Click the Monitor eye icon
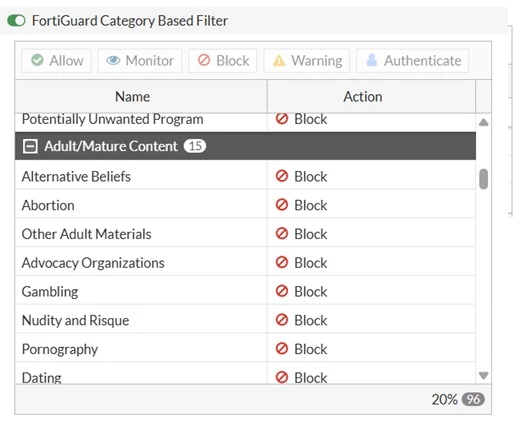Image resolution: width=526 pixels, height=426 pixels. pos(113,60)
